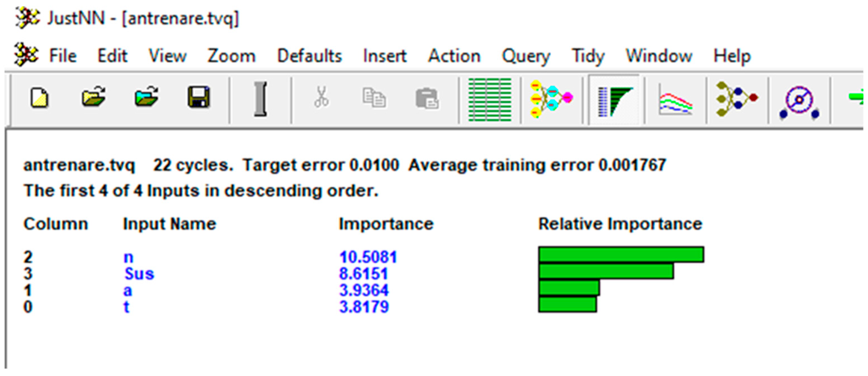Click the circular controls dial icon
Viewport: 868px width, 376px height.
(x=799, y=101)
